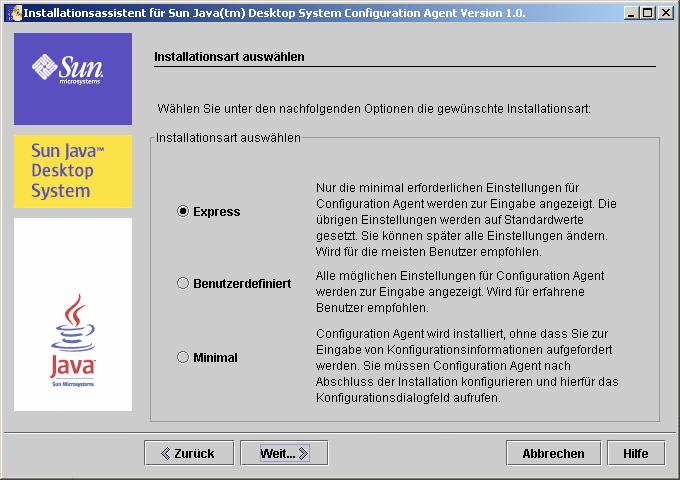Click the window title text
Image resolution: width=680 pixels, height=480 pixels.
pyautogui.click(x=275, y=13)
